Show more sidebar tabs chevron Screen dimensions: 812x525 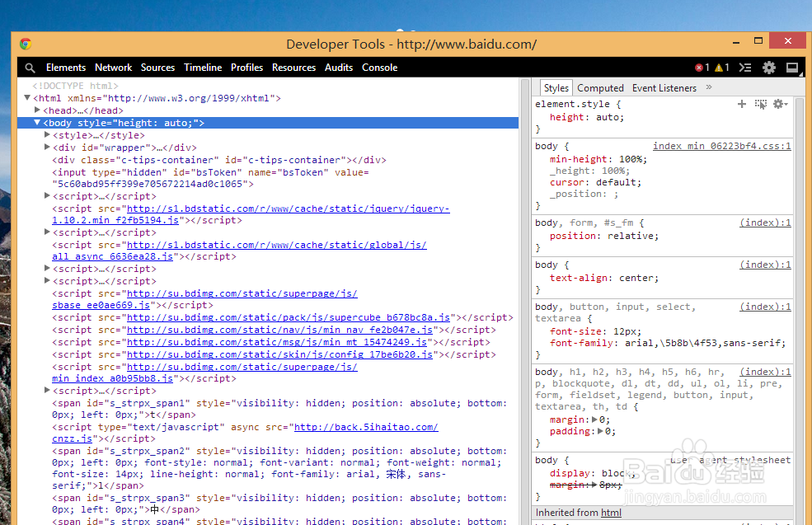click(x=709, y=87)
